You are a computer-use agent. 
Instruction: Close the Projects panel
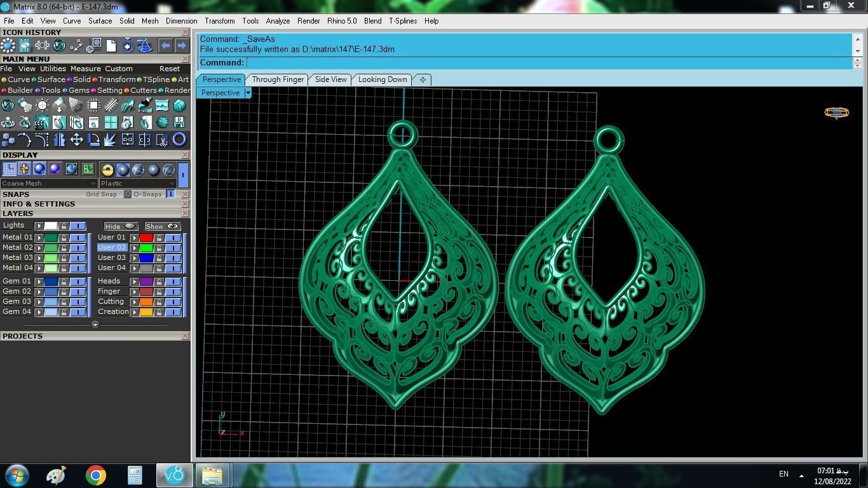point(185,335)
